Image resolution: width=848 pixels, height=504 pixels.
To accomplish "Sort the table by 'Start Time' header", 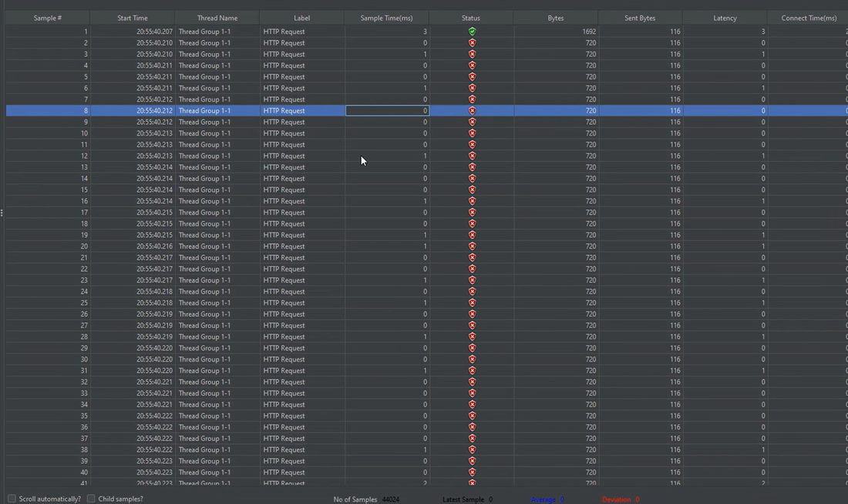I will pos(133,18).
